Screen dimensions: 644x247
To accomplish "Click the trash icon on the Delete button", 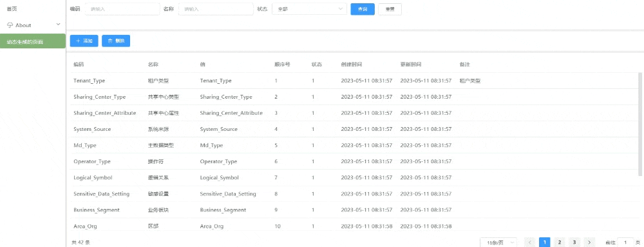I will point(109,41).
